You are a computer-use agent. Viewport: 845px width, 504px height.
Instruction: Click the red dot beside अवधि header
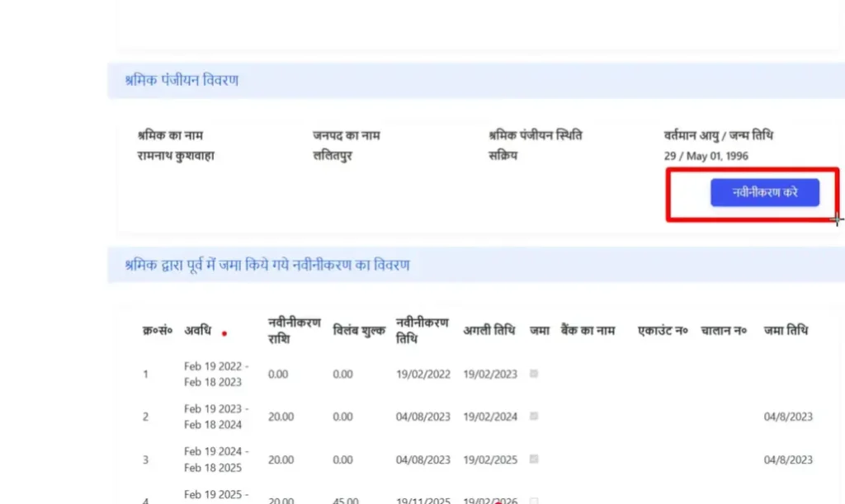(224, 332)
